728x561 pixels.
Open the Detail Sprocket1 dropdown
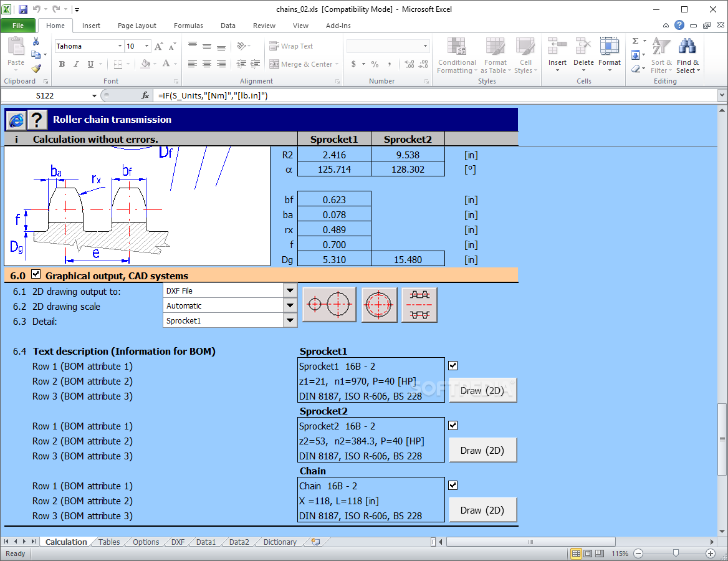pos(290,320)
